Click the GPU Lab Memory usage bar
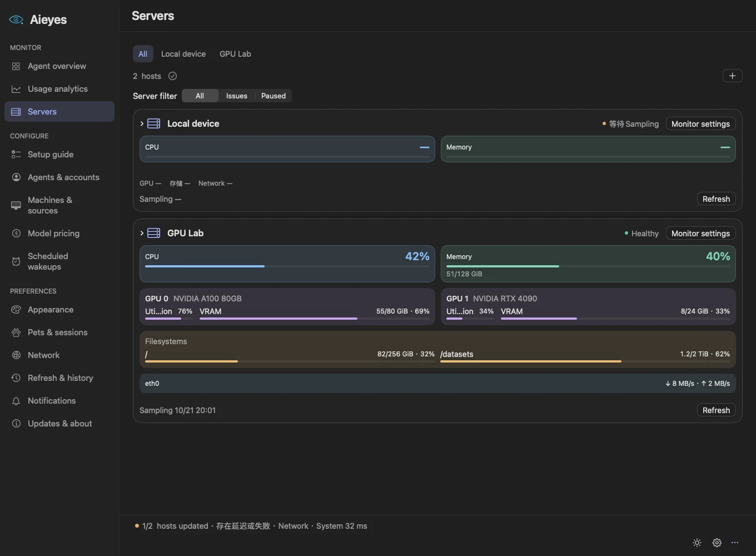 [588, 266]
